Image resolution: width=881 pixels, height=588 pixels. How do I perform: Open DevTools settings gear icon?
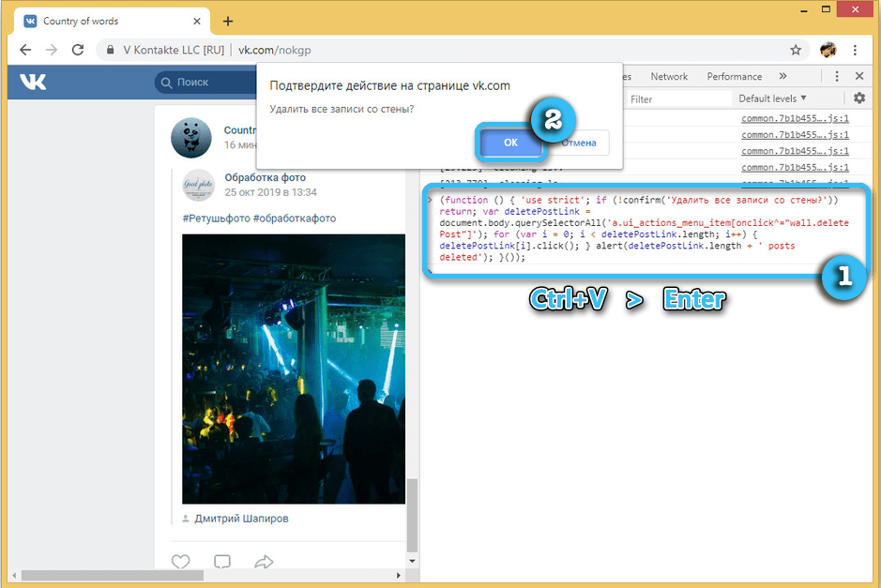(859, 98)
